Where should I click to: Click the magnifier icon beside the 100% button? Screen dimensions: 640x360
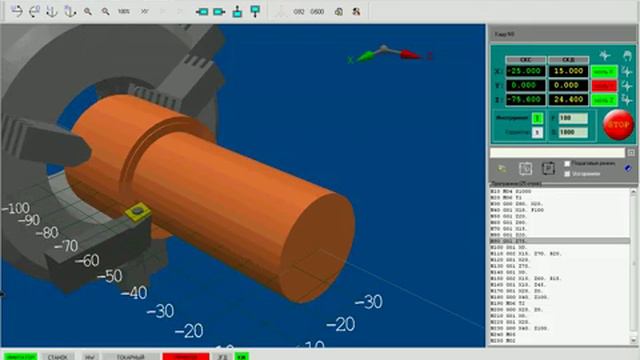(x=106, y=12)
